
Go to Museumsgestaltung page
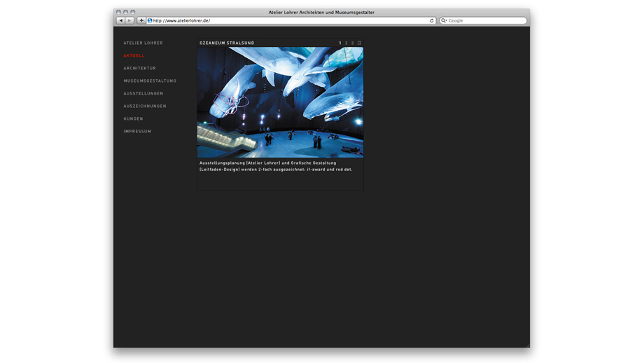click(x=150, y=81)
